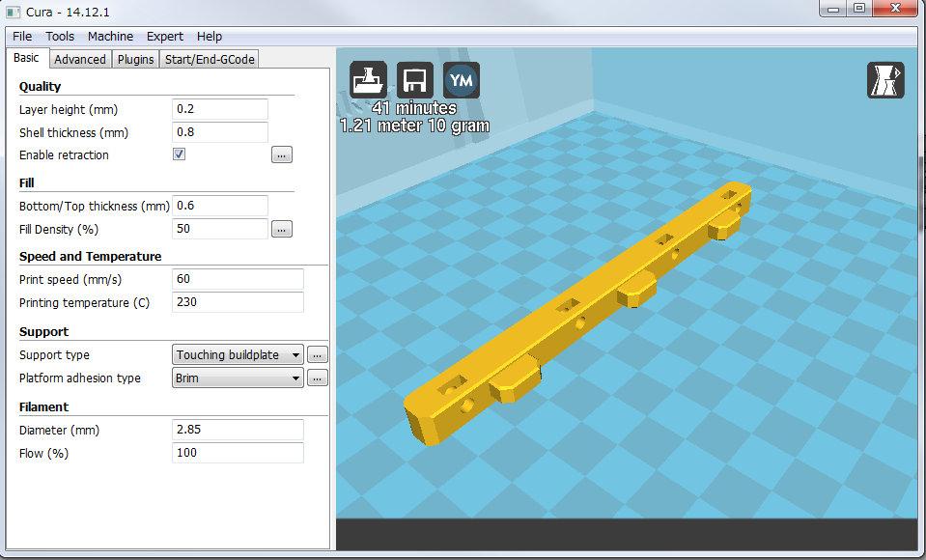Click the '1.21 meter 10 gram' text
The width and height of the screenshot is (926, 560).
[414, 126]
